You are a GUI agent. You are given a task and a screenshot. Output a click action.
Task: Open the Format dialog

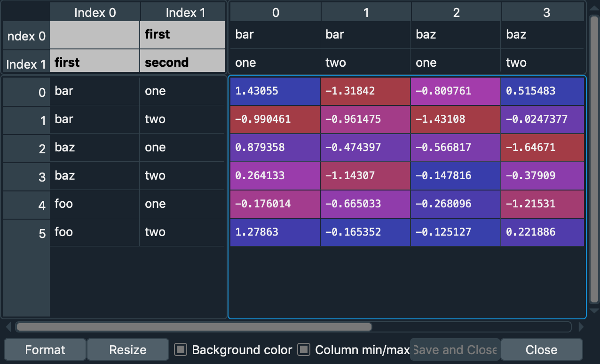pyautogui.click(x=45, y=350)
